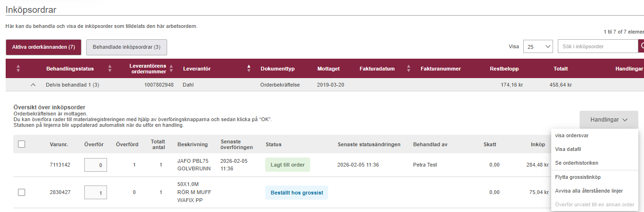The image size is (644, 212).
Task: Click sort arrows beside Leverantörens ordernummer
Action: 171,69
